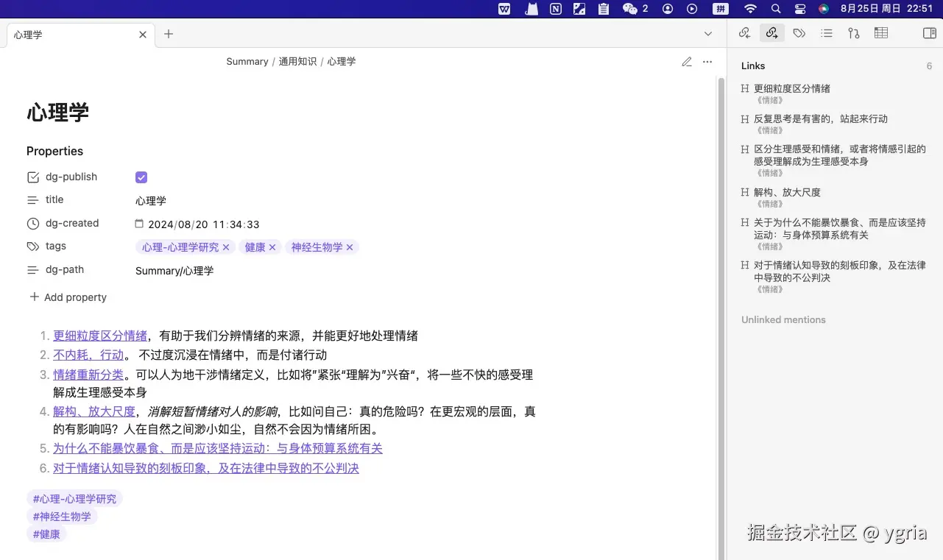
Task: Open the 解构、放大尺度 link in the note
Action: [x=94, y=411]
